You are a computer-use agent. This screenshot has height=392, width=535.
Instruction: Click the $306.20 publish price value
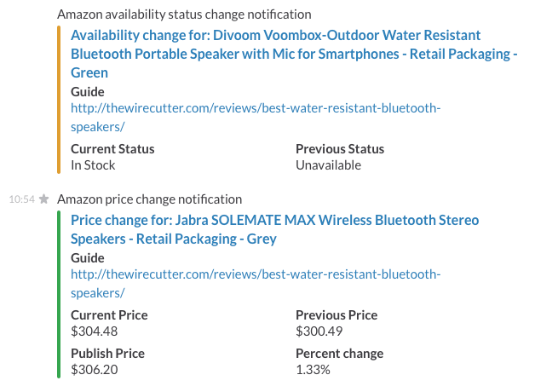(95, 370)
